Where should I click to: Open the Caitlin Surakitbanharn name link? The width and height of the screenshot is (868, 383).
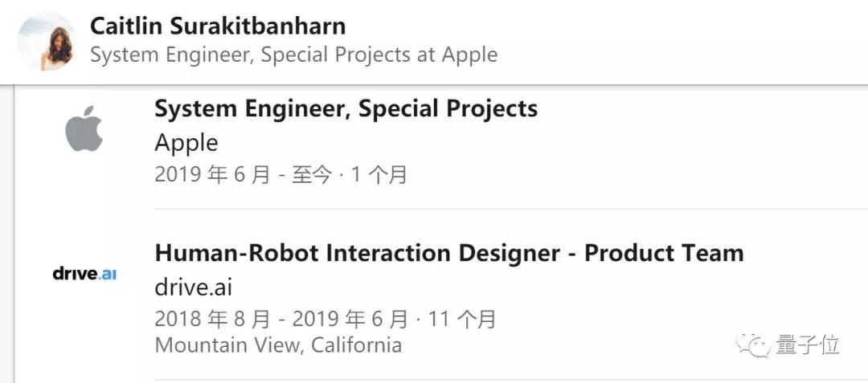pos(218,26)
